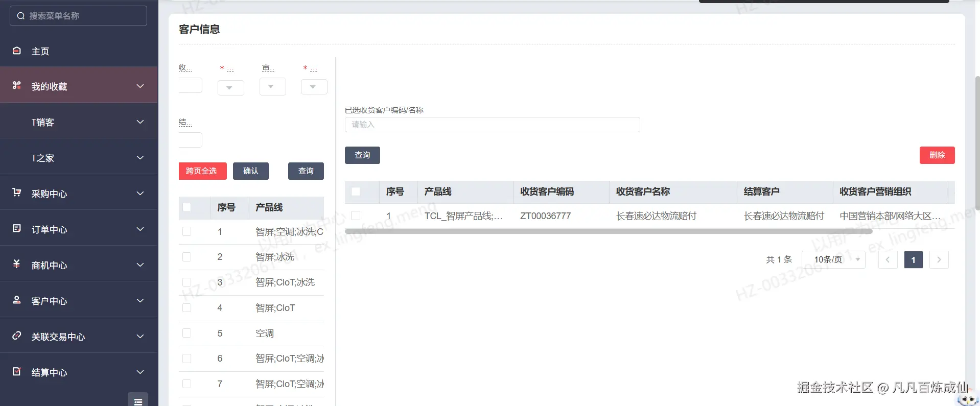The image size is (980, 406).
Task: Select 我的收藏 menu item
Action: tap(79, 86)
